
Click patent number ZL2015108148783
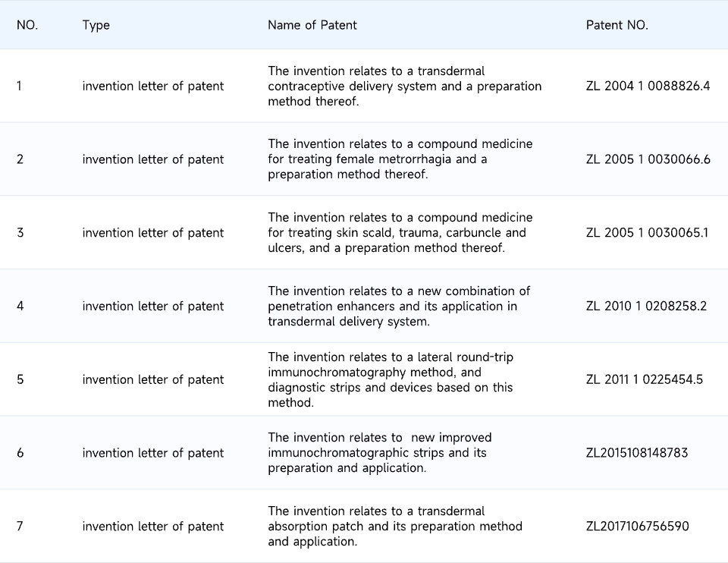pos(637,453)
